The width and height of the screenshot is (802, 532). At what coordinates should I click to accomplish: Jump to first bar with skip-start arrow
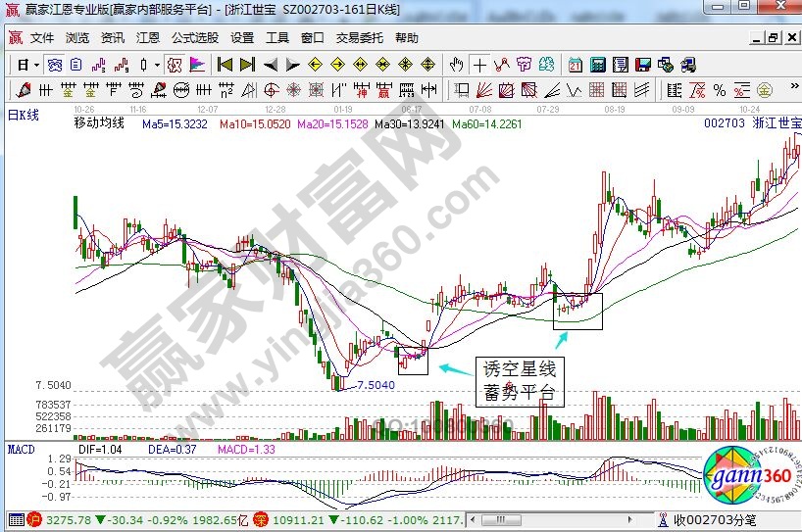(x=225, y=65)
